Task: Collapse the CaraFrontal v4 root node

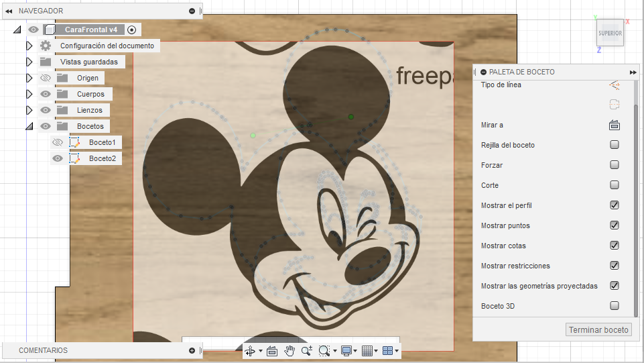Action: tap(17, 30)
